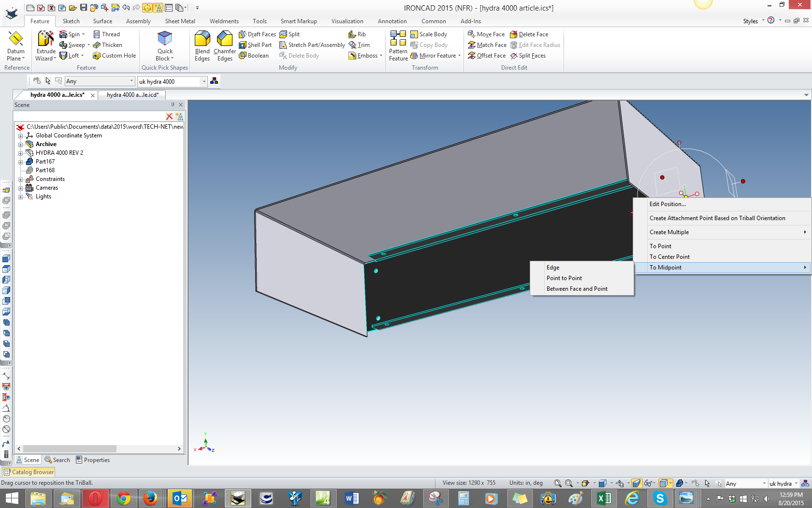The width and height of the screenshot is (812, 508).
Task: Switch to the Sheet Metal ribbon tab
Action: 180,21
